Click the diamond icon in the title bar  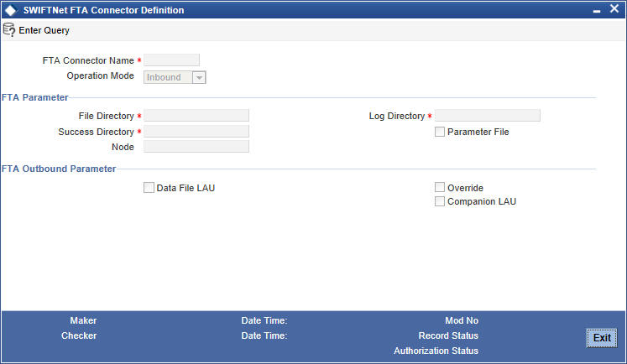[x=10, y=10]
